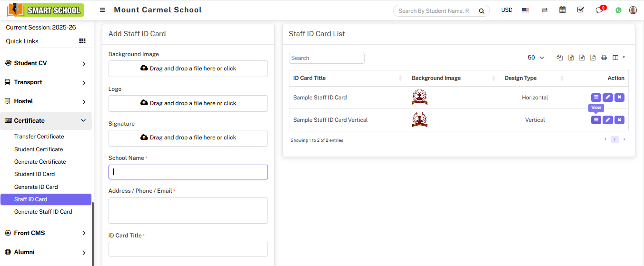Edit the Sample Staff ID Card row

coord(607,98)
